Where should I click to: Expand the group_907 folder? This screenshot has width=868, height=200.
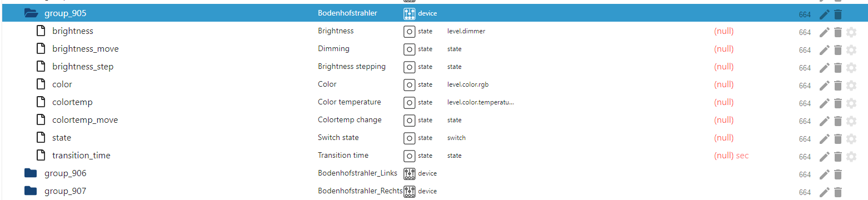(31, 191)
